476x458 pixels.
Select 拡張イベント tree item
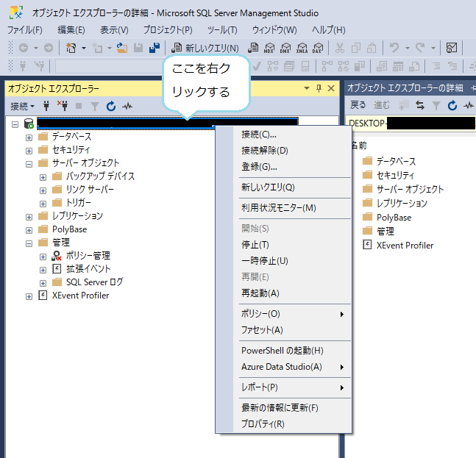click(x=88, y=269)
